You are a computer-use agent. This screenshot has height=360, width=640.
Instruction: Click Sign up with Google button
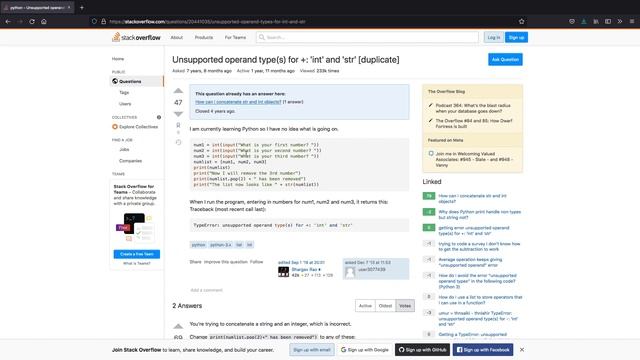click(x=364, y=350)
